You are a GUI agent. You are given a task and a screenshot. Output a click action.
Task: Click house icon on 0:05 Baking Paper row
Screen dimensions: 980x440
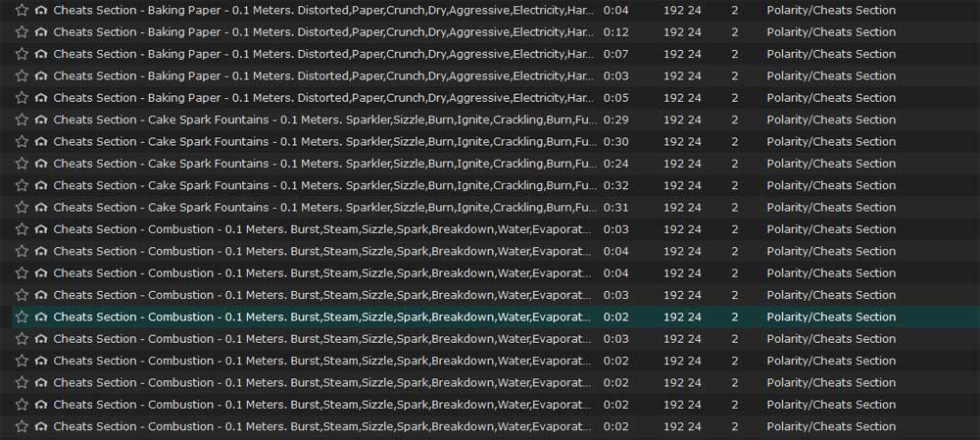(41, 98)
